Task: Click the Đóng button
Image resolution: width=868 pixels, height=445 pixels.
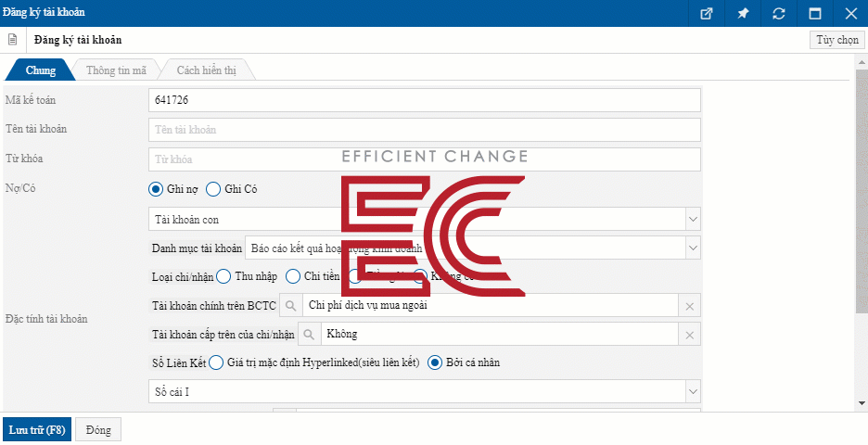Action: [x=98, y=429]
